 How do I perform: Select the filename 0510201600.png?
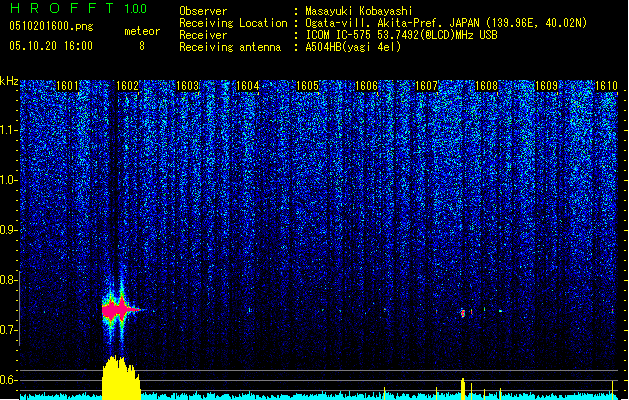pyautogui.click(x=47, y=27)
